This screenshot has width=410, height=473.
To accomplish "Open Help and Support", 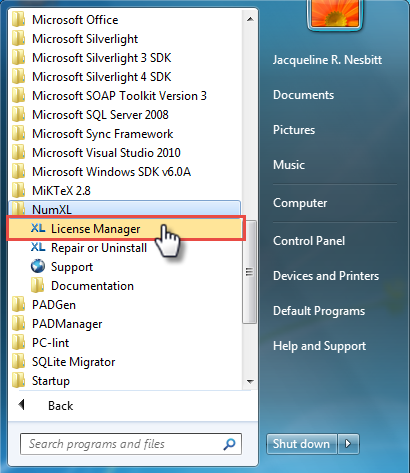I will [x=319, y=346].
